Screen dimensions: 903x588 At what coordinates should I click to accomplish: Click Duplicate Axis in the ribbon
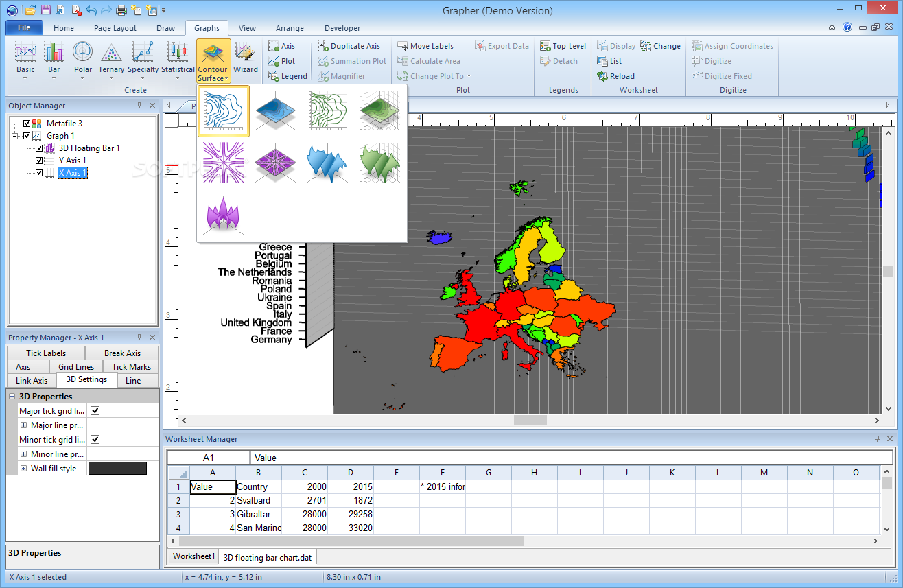(x=349, y=46)
